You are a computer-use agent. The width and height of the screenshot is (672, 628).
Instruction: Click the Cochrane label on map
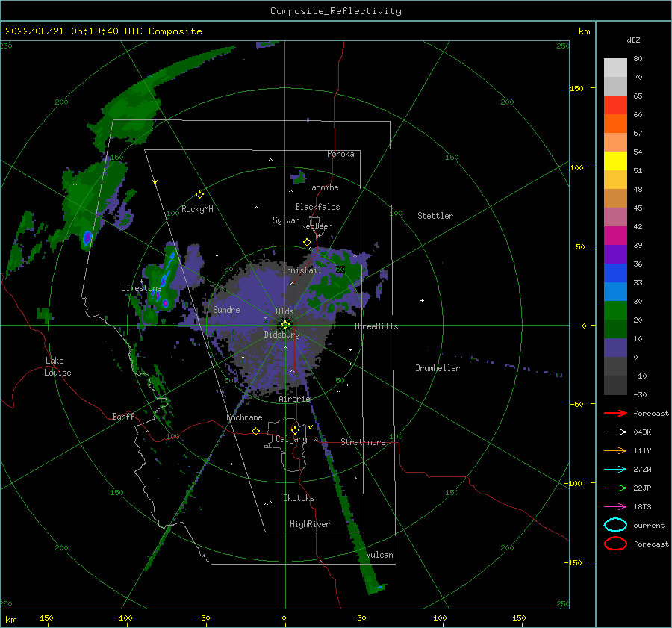coord(244,417)
